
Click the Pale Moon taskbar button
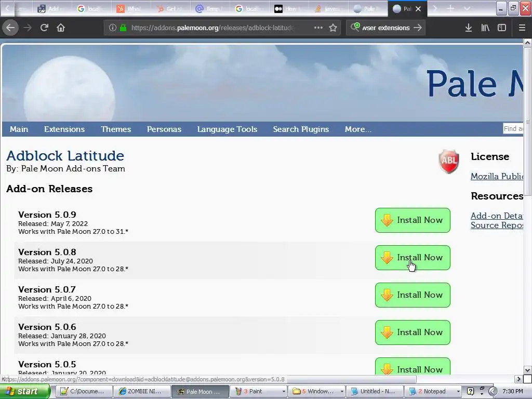(200, 392)
